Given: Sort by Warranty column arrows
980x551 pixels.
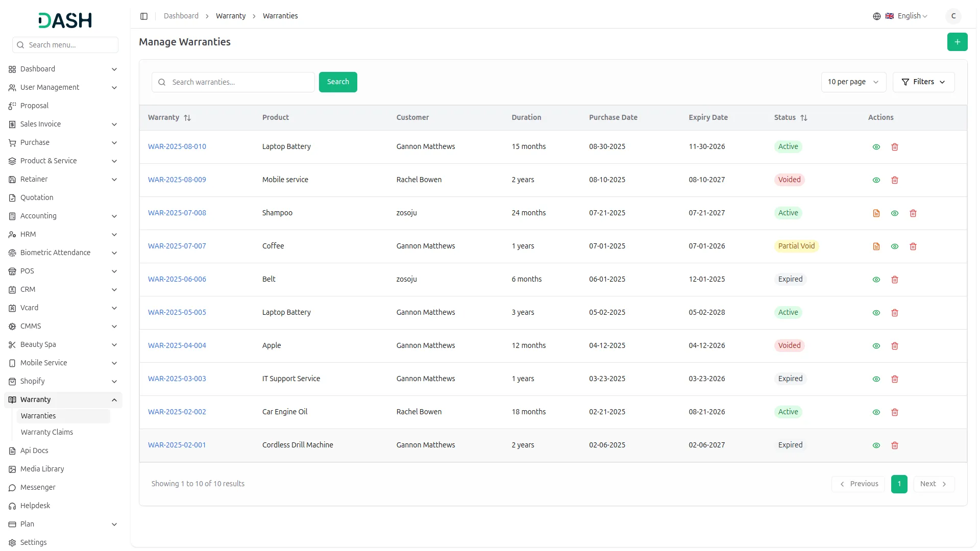Looking at the screenshot, I should click(x=187, y=118).
